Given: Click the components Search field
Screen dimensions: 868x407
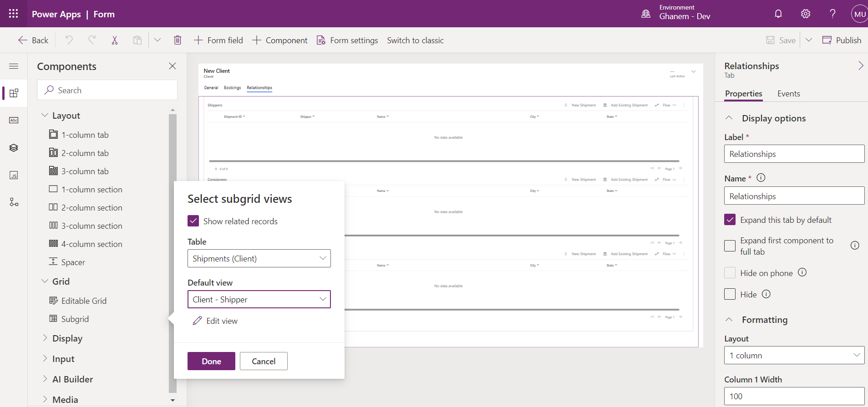Looking at the screenshot, I should coord(107,90).
